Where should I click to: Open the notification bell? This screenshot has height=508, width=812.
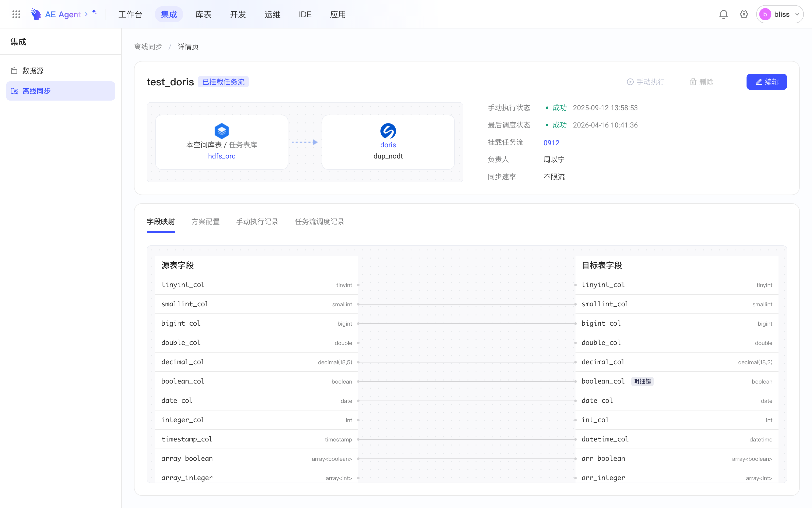(723, 14)
